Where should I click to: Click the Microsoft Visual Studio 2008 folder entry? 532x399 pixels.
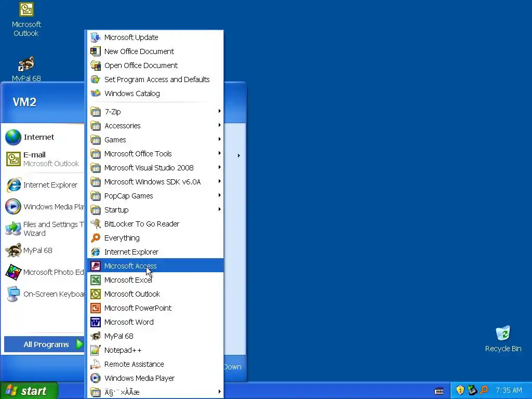(x=155, y=168)
